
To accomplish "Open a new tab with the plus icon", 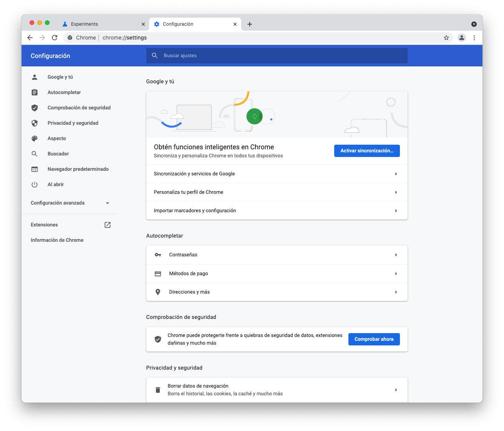I will [x=250, y=24].
